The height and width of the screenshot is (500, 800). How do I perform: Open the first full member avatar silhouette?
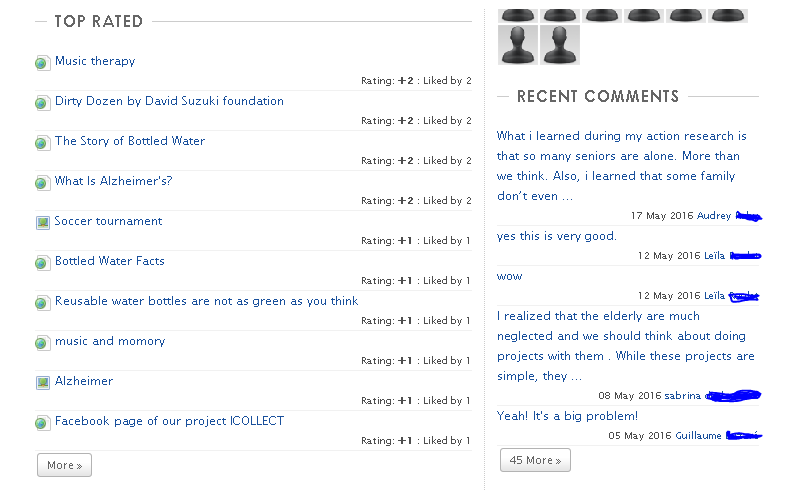click(x=518, y=45)
